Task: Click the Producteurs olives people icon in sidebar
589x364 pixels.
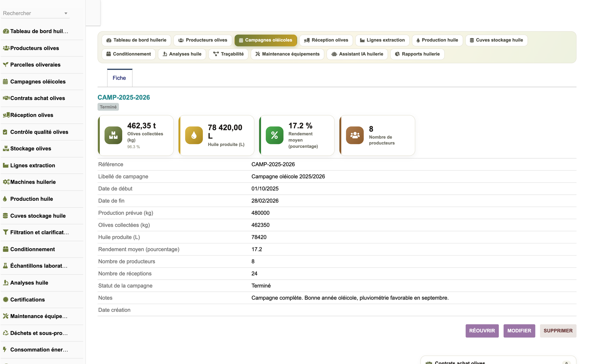Action: [x=6, y=48]
